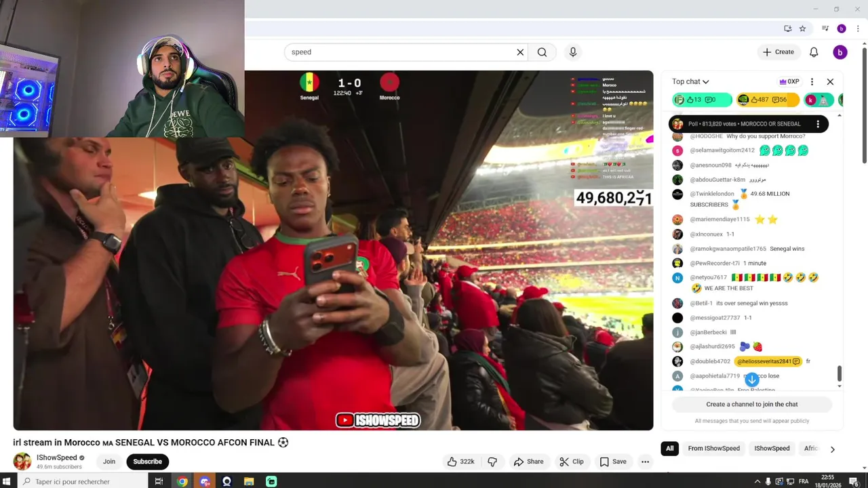Open Windows Start menu
Viewport: 868px width, 488px height.
coord(7,481)
